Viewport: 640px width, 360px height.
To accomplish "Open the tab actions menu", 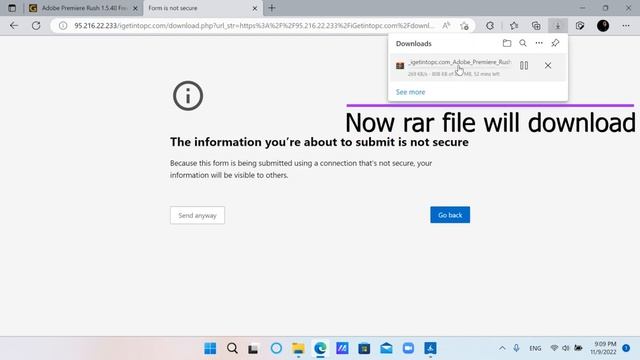I will (12, 8).
